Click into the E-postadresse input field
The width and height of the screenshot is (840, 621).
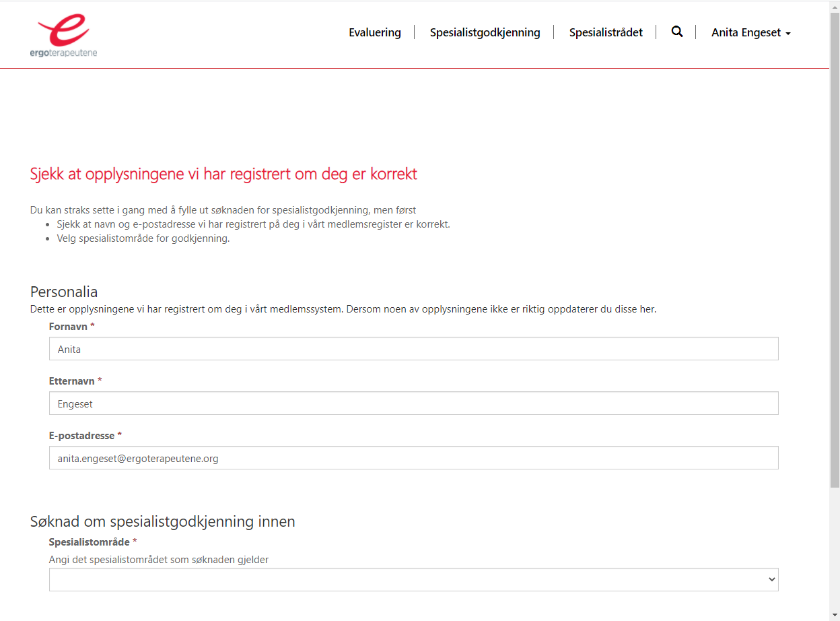click(x=413, y=458)
